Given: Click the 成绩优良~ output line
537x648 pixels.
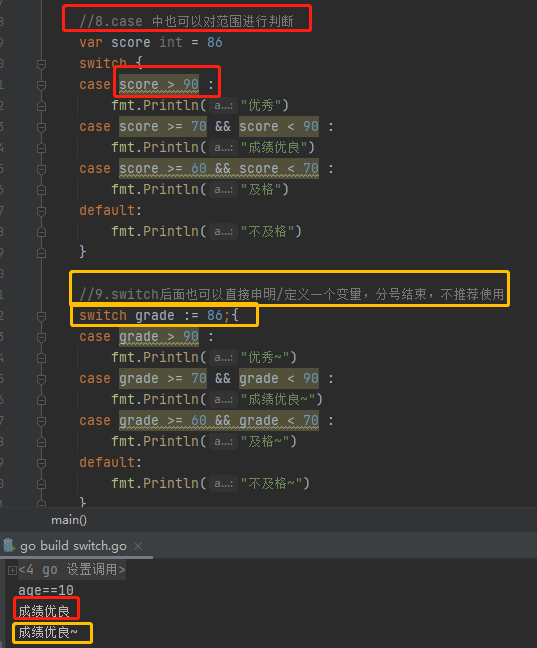Looking at the screenshot, I should pos(48,632).
